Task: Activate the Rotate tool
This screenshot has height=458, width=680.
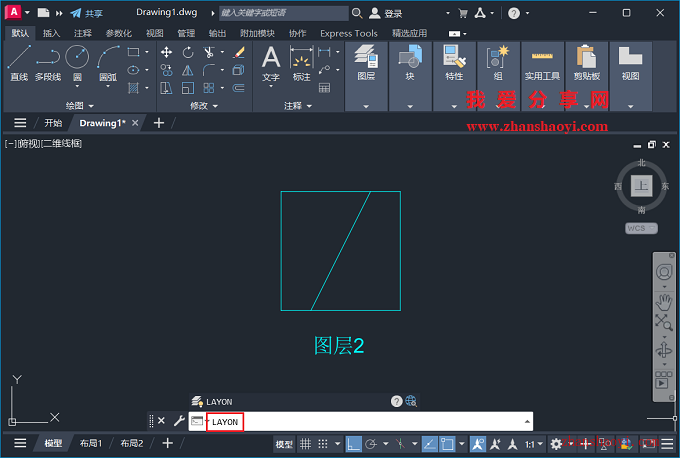Action: pos(188,52)
